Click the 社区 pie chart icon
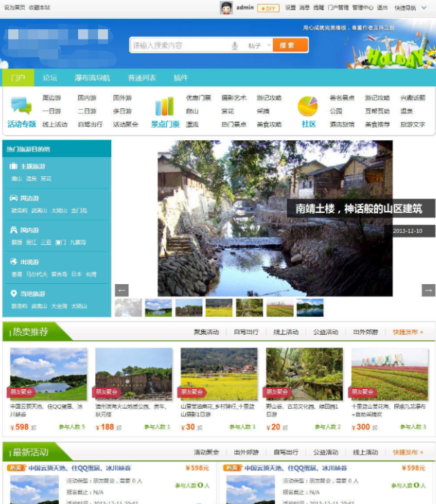This screenshot has height=504, width=436. point(307,106)
